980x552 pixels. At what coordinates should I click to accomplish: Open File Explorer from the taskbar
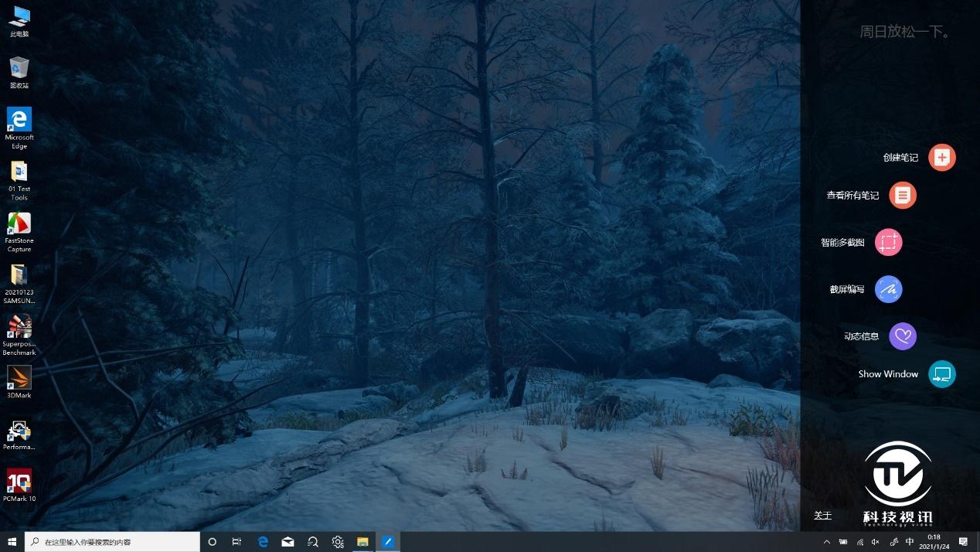[362, 542]
